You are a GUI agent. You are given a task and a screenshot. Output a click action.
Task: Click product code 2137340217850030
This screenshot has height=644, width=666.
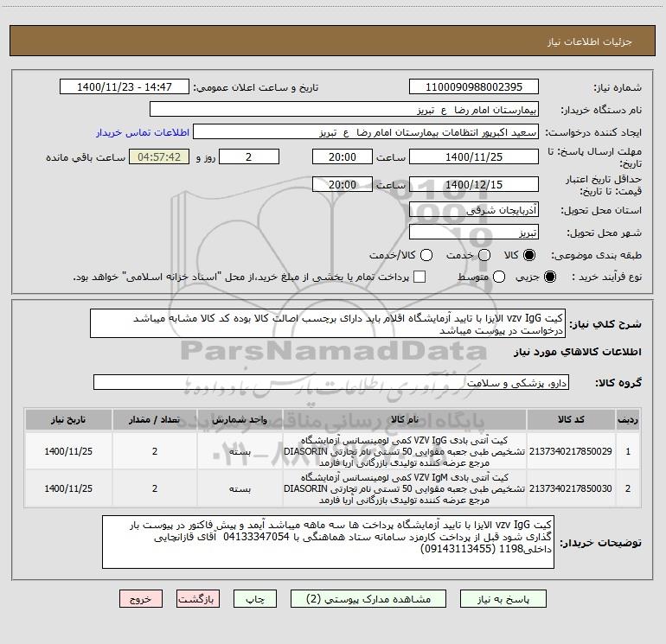pyautogui.click(x=571, y=488)
